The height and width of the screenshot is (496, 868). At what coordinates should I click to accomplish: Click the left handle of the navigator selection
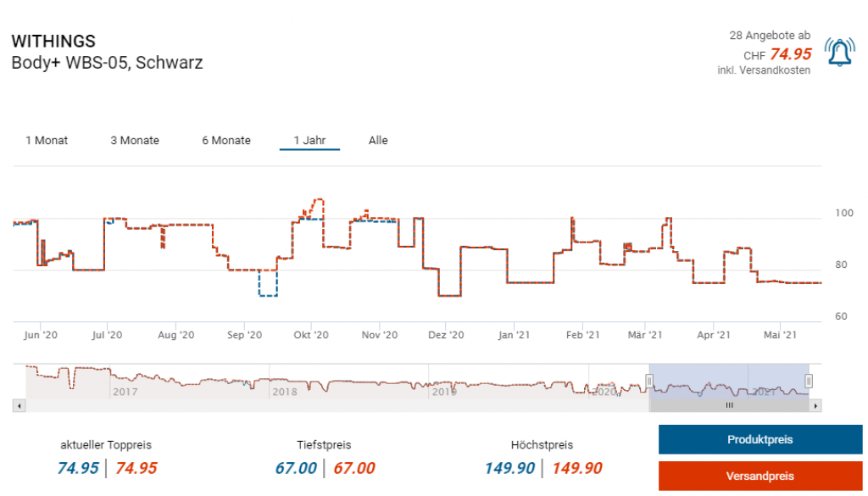coord(649,381)
